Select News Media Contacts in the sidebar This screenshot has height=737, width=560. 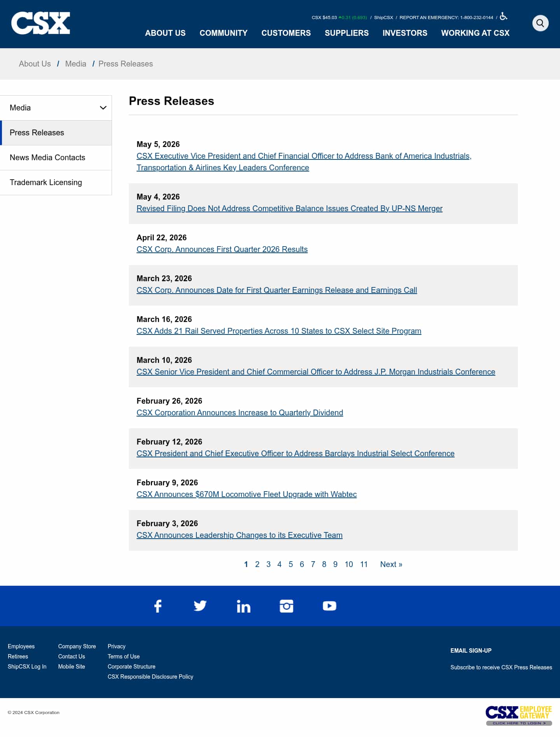(x=56, y=158)
